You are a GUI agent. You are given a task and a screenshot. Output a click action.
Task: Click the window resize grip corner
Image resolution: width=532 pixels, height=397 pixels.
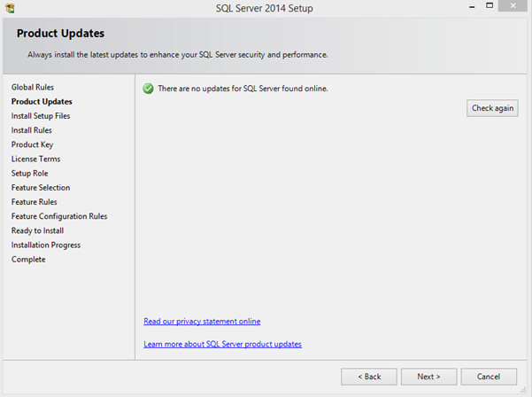(523, 390)
